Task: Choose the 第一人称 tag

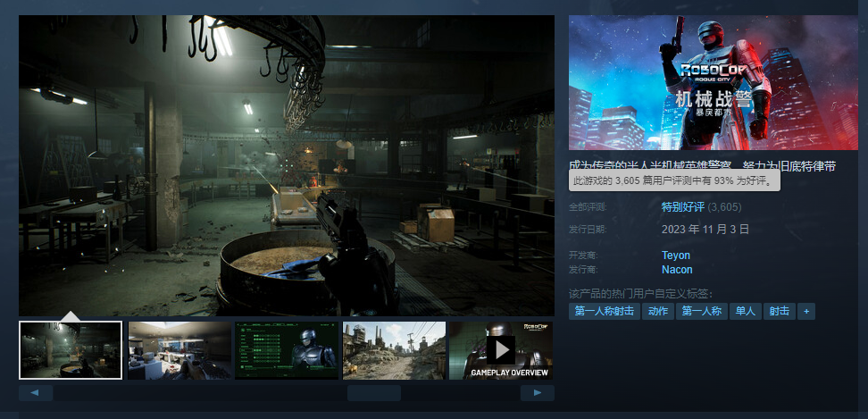Action: coord(701,311)
